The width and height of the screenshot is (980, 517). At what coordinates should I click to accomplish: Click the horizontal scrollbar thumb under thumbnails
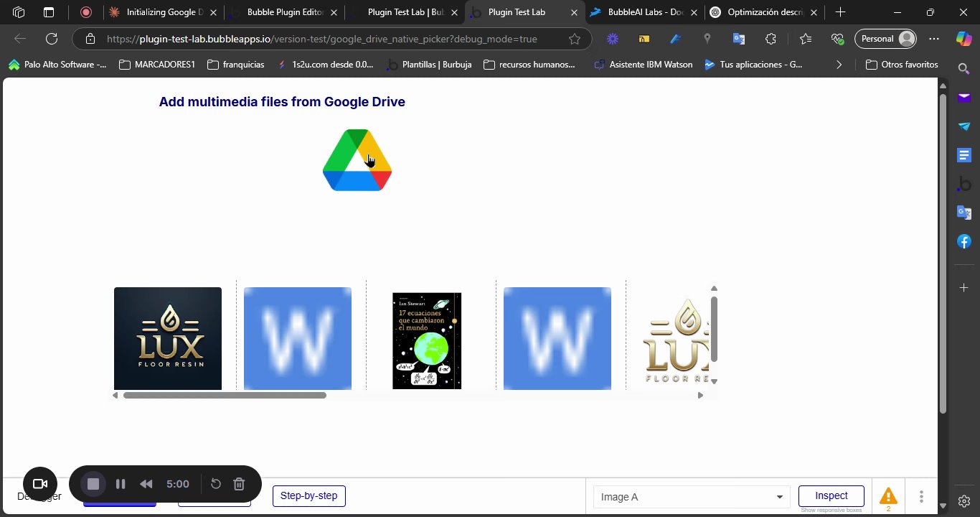tap(225, 395)
